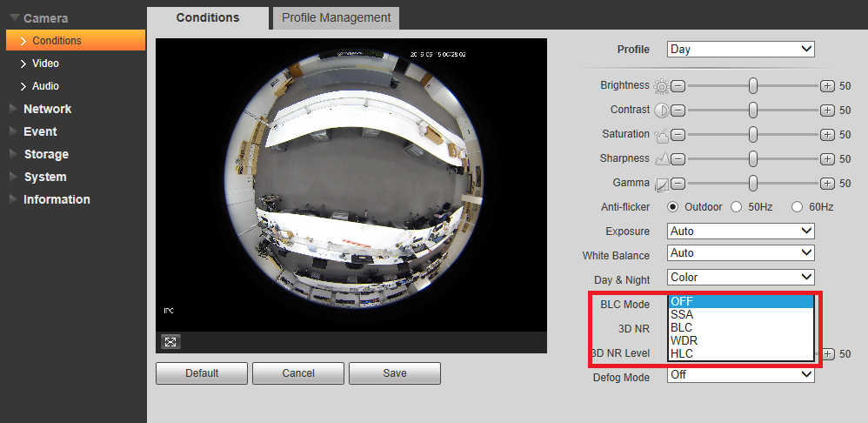Decrease Gamma using the minus button

point(678,184)
